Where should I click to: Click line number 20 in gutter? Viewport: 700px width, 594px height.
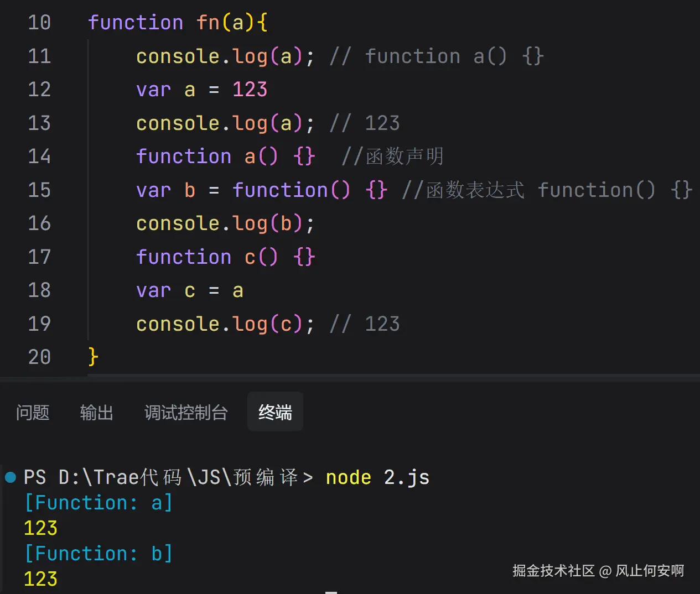(39, 357)
